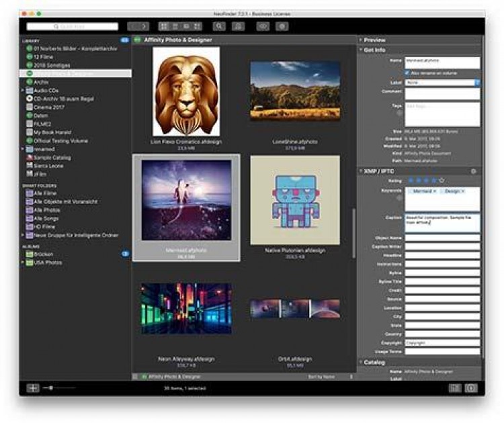The image size is (504, 423).
Task: Select CD-Archiv 18 ausm Regal
Action: (x=63, y=99)
